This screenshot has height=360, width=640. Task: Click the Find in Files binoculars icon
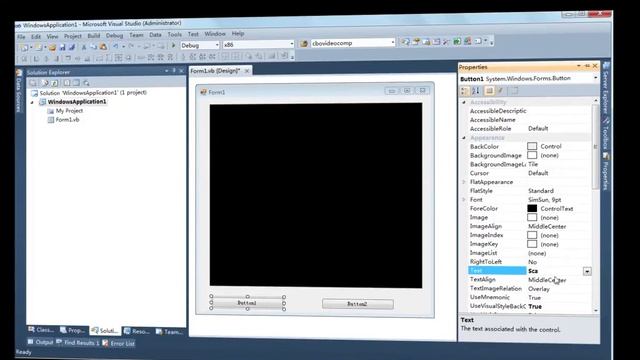[303, 43]
